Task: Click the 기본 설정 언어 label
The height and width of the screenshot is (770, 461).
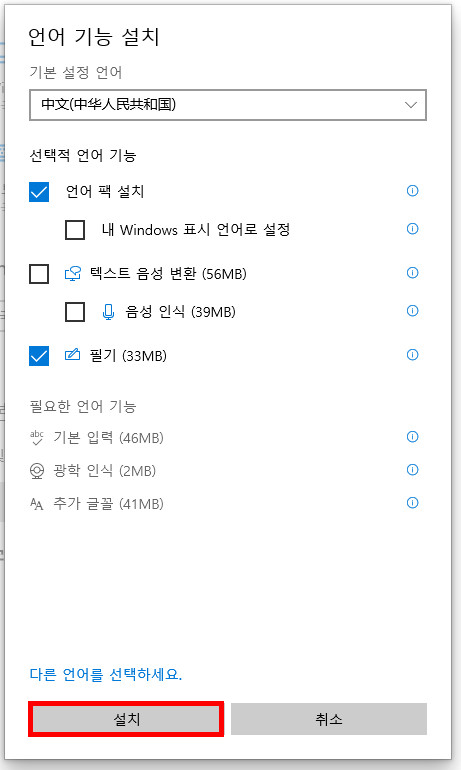Action: tap(76, 73)
